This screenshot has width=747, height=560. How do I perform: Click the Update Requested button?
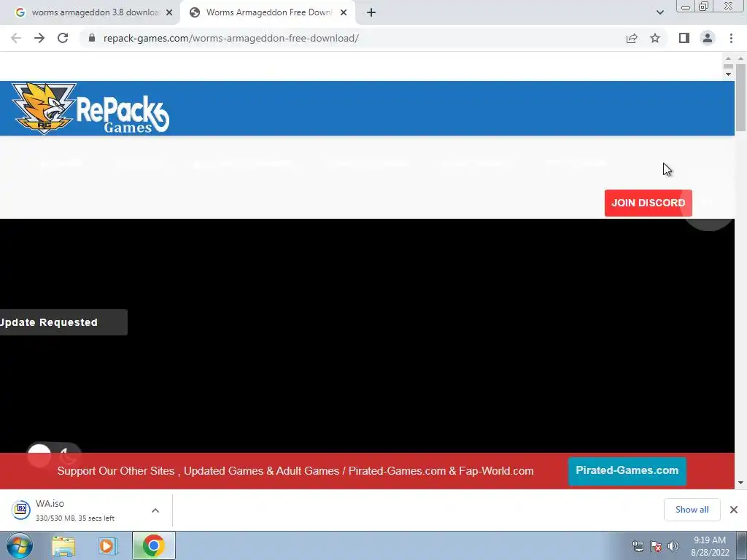pos(63,322)
